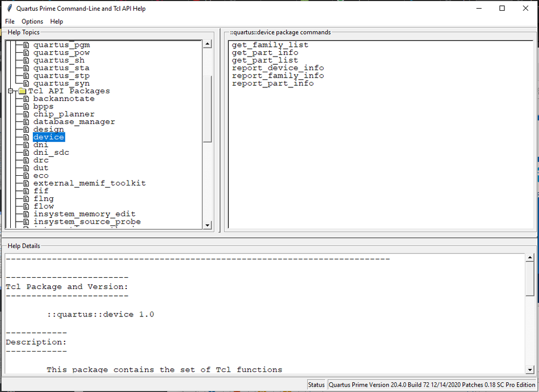Image resolution: width=539 pixels, height=392 pixels.
Task: Click document icon next to design
Action: click(x=26, y=129)
